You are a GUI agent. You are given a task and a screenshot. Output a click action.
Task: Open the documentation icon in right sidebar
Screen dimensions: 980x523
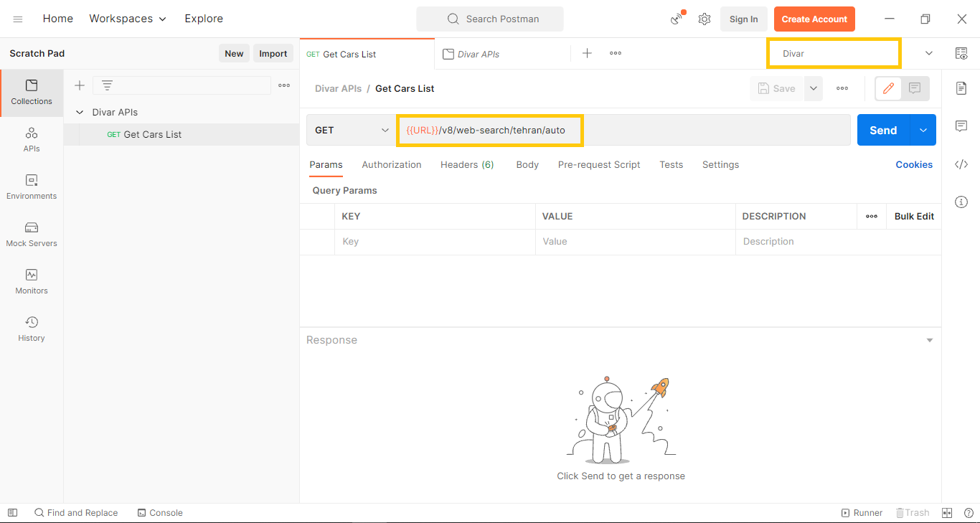pyautogui.click(x=961, y=88)
